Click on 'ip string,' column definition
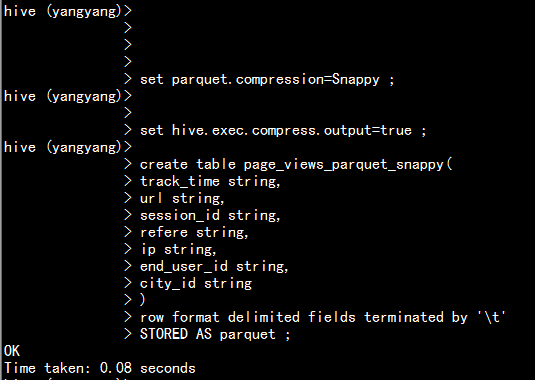 (x=178, y=250)
